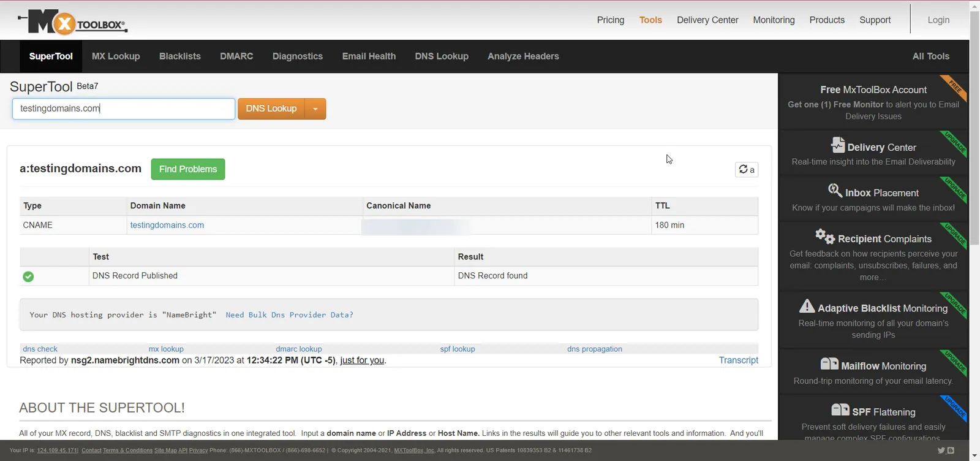980x461 pixels.
Task: Click the MxToolbox logo
Action: coord(72,23)
